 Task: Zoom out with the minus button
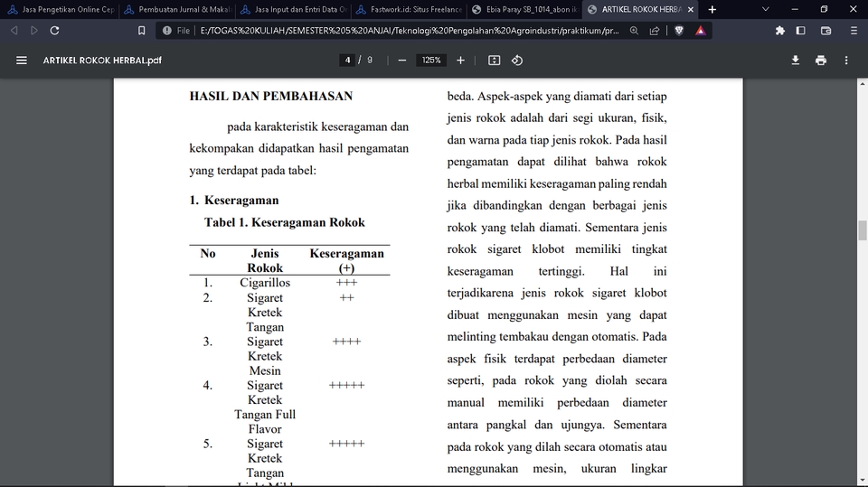click(402, 61)
